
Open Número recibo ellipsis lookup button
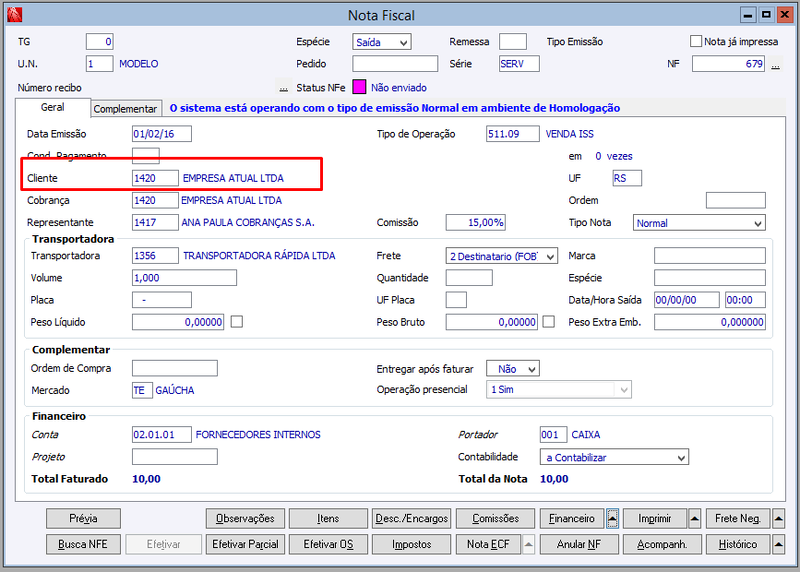pyautogui.click(x=284, y=88)
